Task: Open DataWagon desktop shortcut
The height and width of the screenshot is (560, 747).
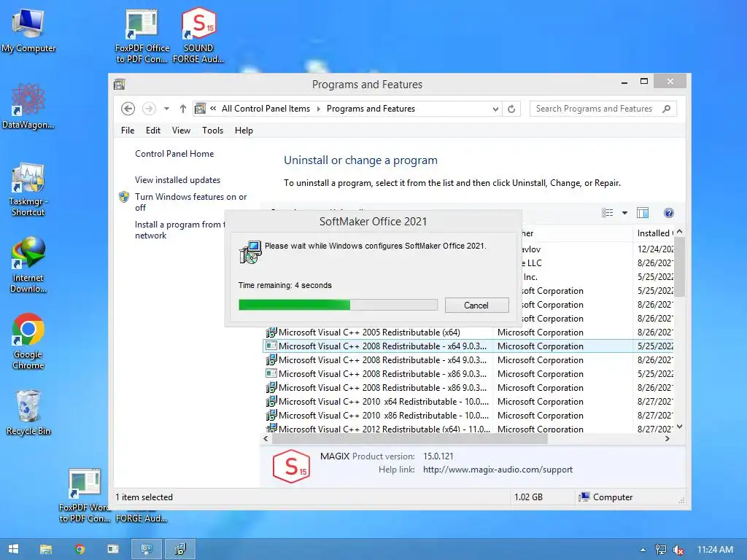Action: (28, 106)
